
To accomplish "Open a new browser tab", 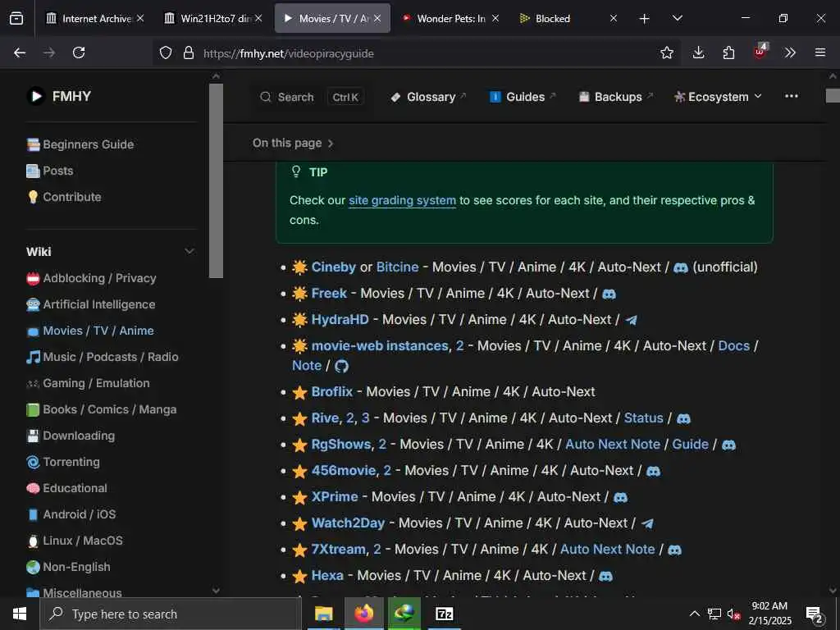I will [x=645, y=19].
